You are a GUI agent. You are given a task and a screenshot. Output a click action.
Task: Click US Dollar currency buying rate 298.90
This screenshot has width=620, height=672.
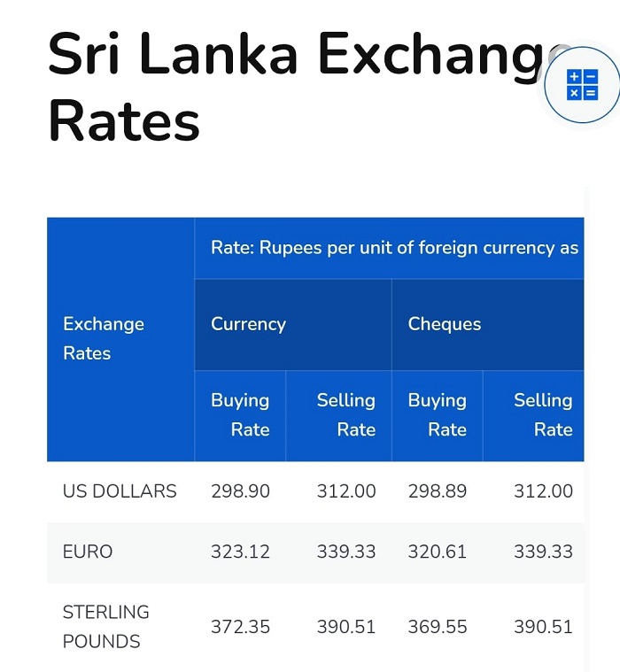click(240, 491)
